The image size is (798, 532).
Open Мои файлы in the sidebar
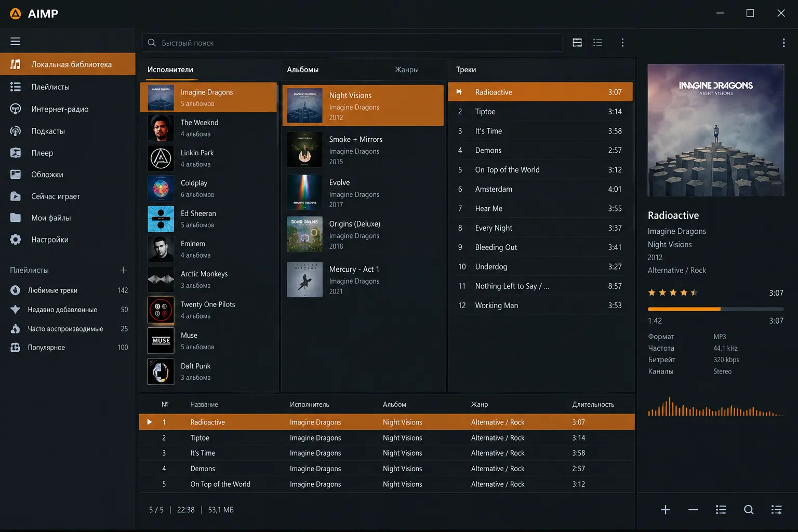[68, 218]
